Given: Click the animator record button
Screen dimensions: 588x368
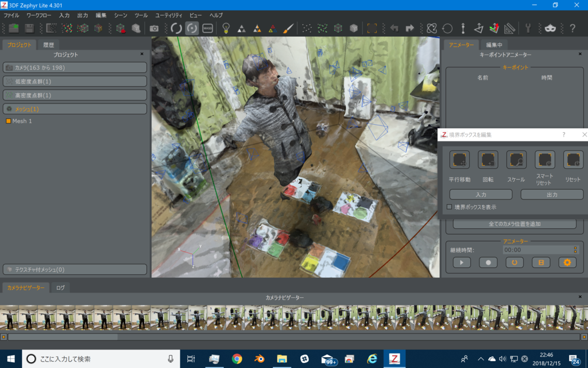Looking at the screenshot, I should point(488,262).
